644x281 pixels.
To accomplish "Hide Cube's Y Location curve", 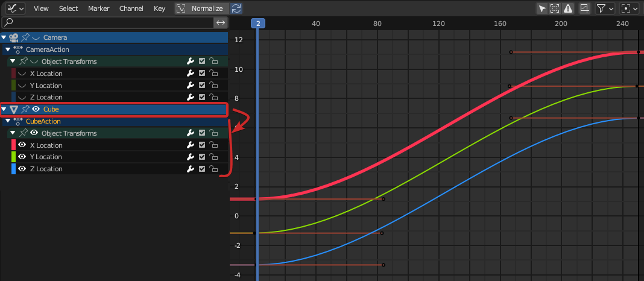I will (x=22, y=157).
